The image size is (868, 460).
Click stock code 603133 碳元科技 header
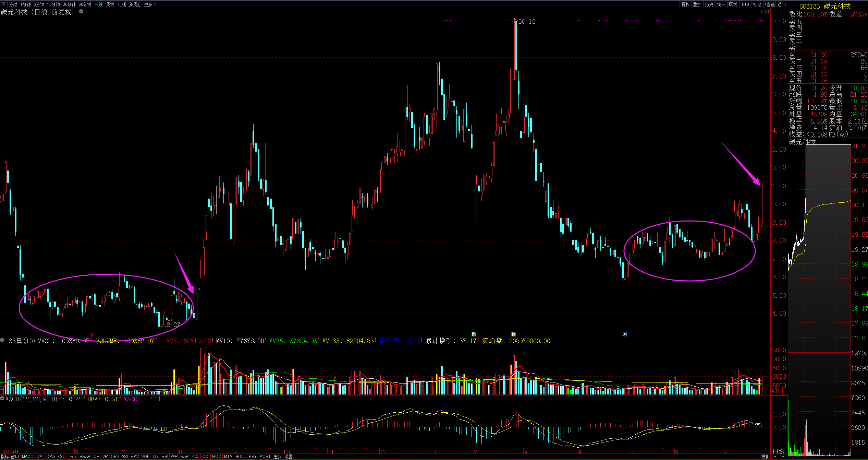[825, 6]
